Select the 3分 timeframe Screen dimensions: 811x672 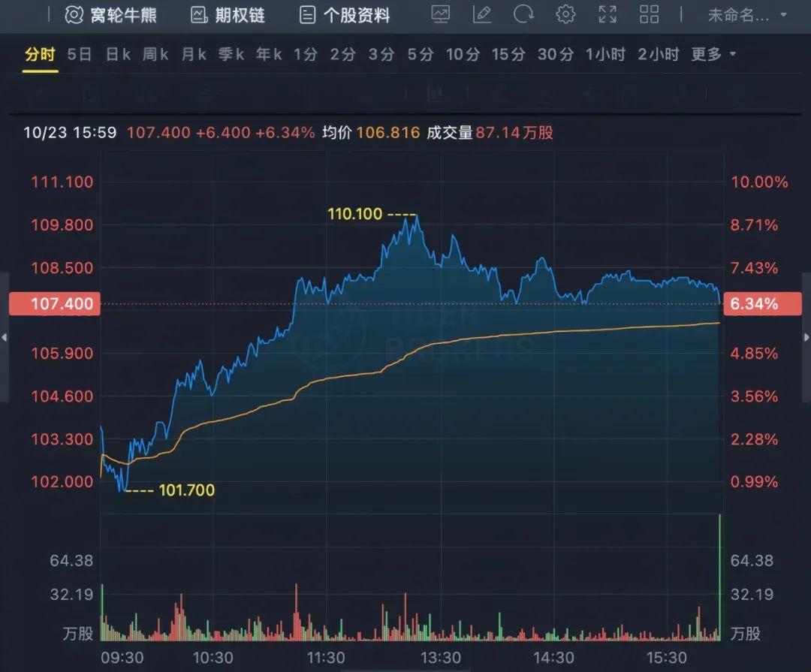coord(381,54)
